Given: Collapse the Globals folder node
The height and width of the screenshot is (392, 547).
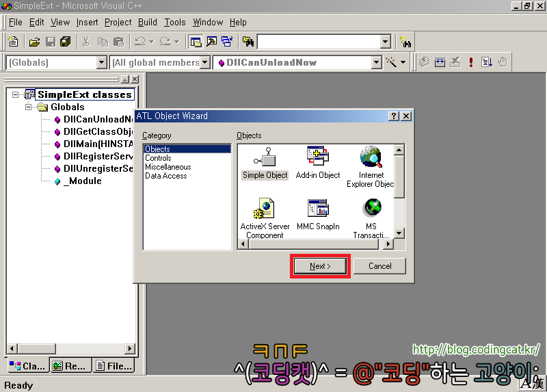Looking at the screenshot, I should coord(28,107).
